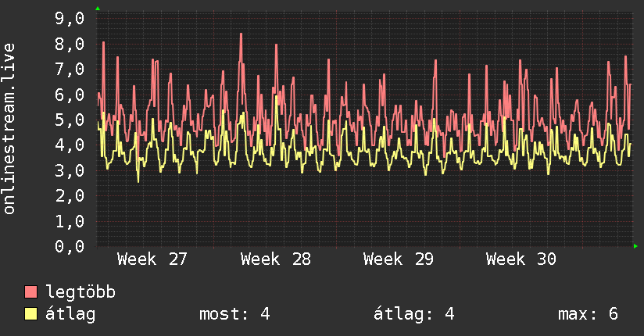Click the átlag legend label beside yellow swatch
Viewport: 644px width, 336px height.
(70, 314)
